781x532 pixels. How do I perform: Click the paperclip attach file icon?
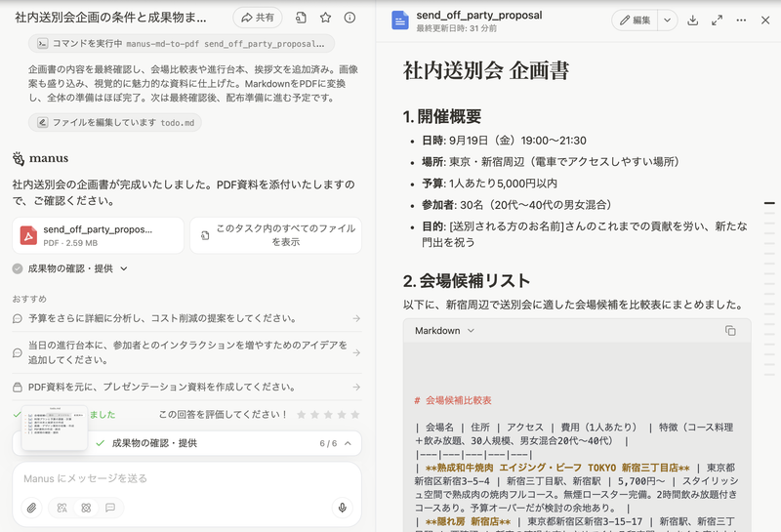[x=31, y=508]
